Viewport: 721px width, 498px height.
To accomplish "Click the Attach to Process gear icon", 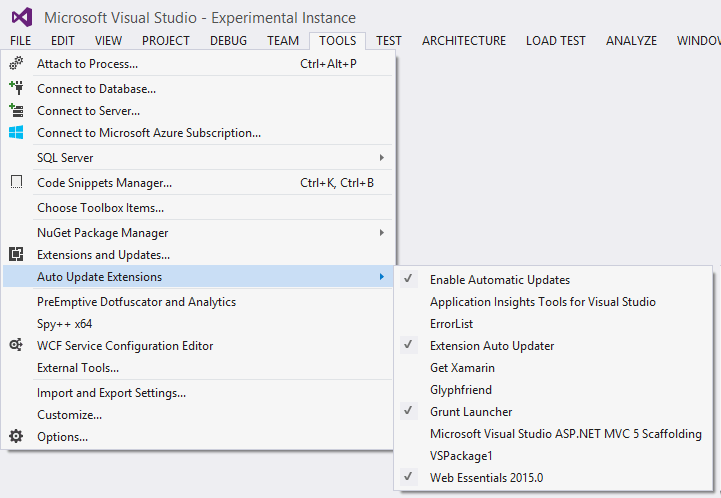I will [x=16, y=63].
